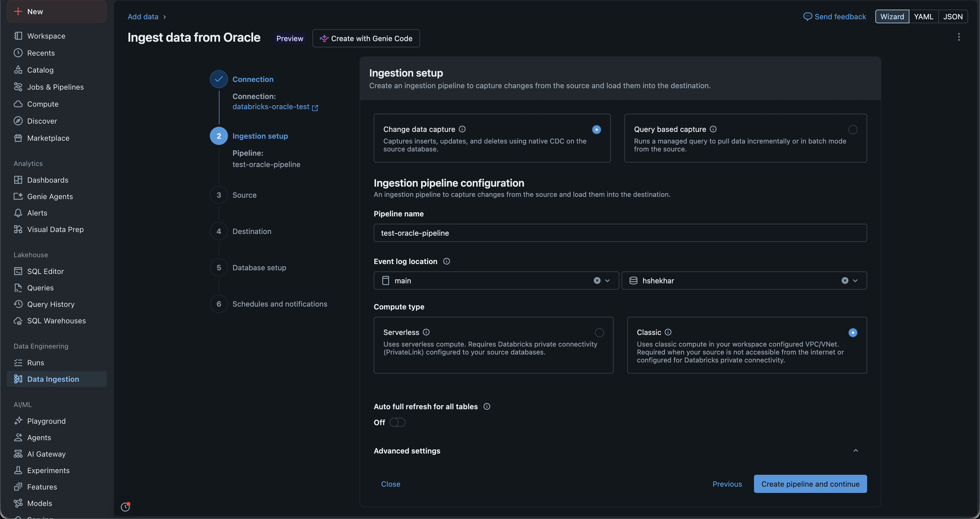Choose Classic compute type radio

pyautogui.click(x=853, y=333)
